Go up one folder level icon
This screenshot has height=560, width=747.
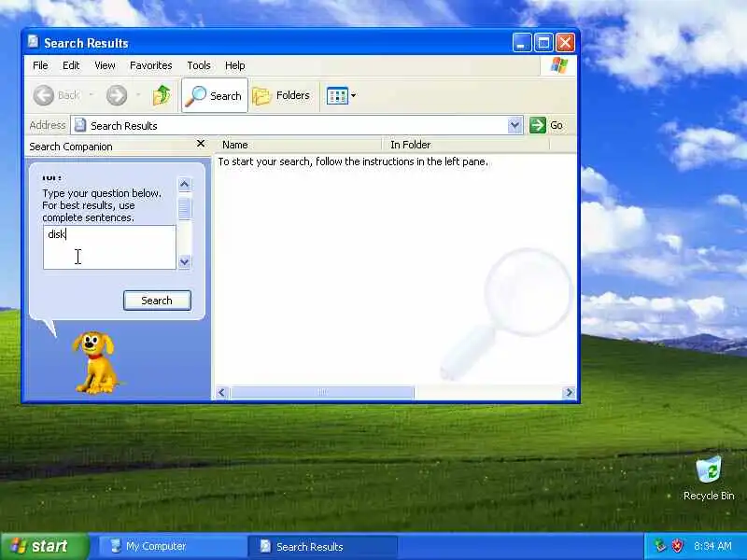[x=162, y=95]
